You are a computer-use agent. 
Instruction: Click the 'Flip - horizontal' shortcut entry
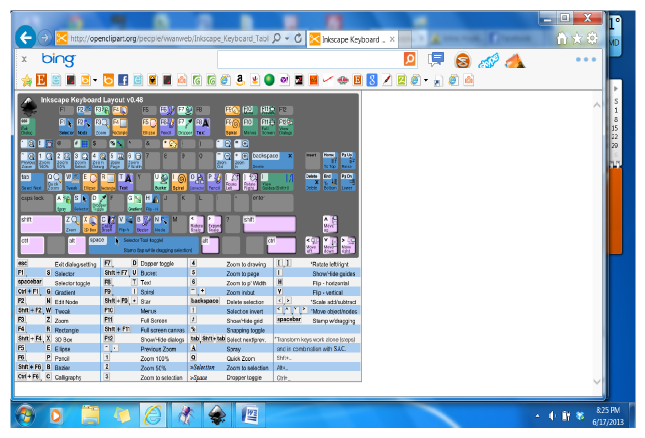coord(331,283)
